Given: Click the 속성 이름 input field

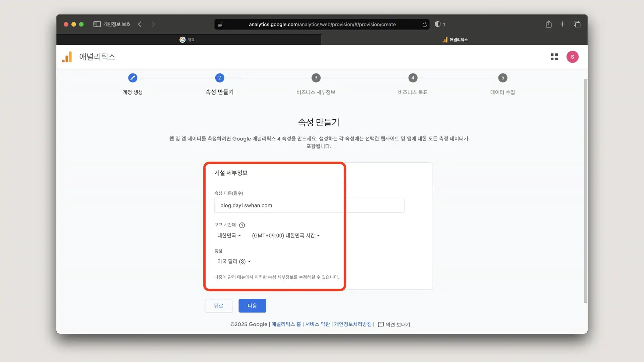Looking at the screenshot, I should coord(309,205).
